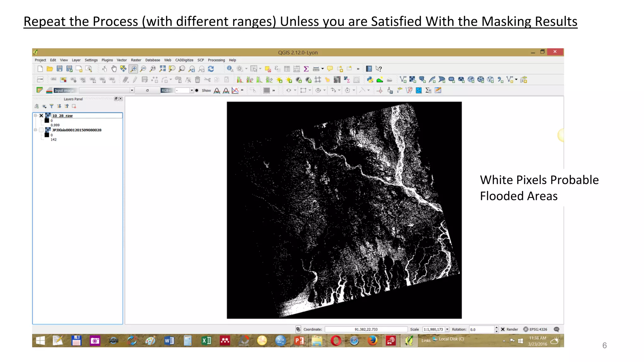Collapse the 10_28_raw layer tree

(x=36, y=116)
